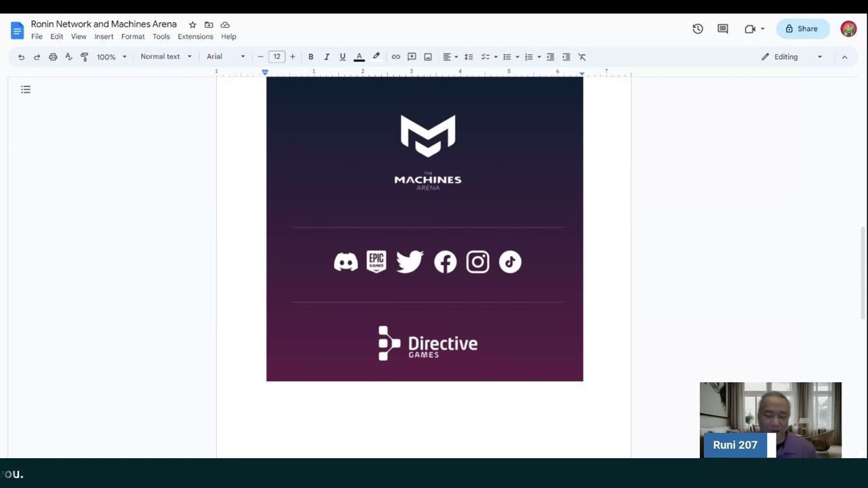
Task: Insert an image from the toolbar
Action: coord(428,57)
